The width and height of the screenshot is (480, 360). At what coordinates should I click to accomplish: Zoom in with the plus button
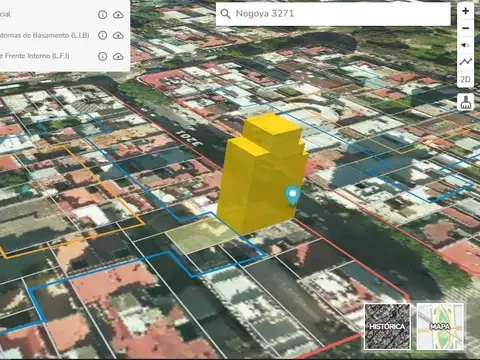click(x=466, y=11)
